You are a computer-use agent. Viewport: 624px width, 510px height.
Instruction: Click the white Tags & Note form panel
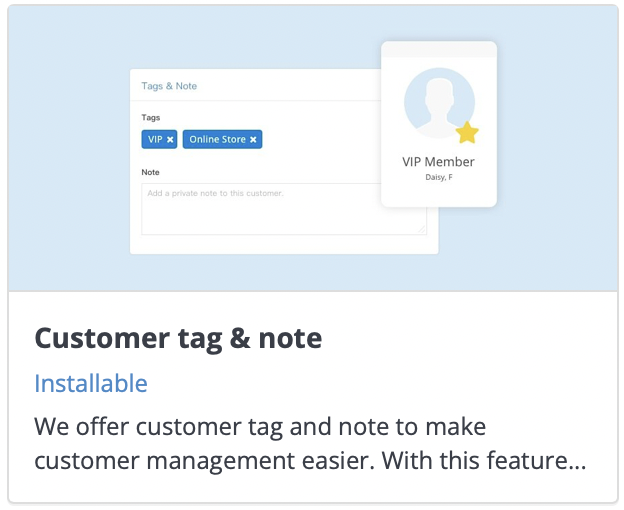coord(284,162)
